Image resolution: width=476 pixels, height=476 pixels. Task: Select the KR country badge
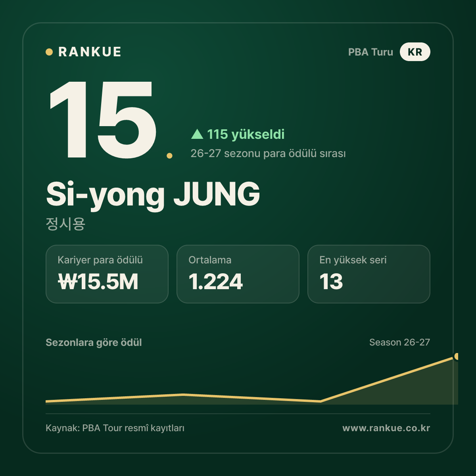[x=415, y=52]
